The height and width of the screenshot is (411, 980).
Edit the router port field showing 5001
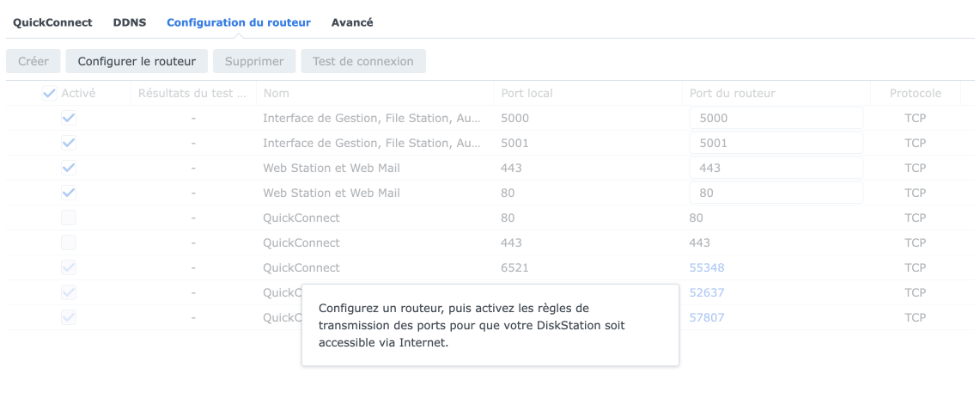pos(776,143)
